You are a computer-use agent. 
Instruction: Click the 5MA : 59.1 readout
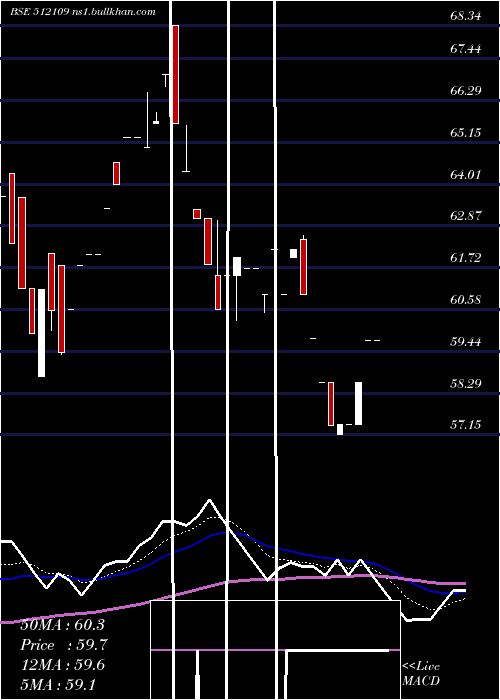[x=58, y=685]
